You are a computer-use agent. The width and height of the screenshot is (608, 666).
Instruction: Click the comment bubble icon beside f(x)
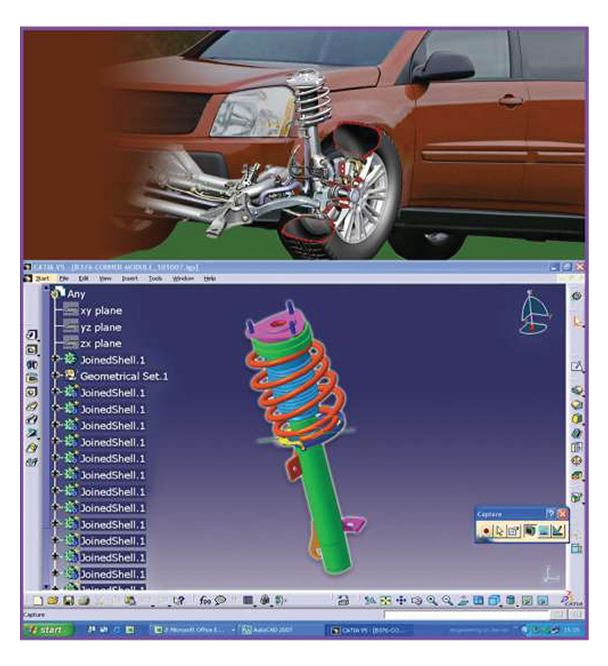click(x=221, y=600)
